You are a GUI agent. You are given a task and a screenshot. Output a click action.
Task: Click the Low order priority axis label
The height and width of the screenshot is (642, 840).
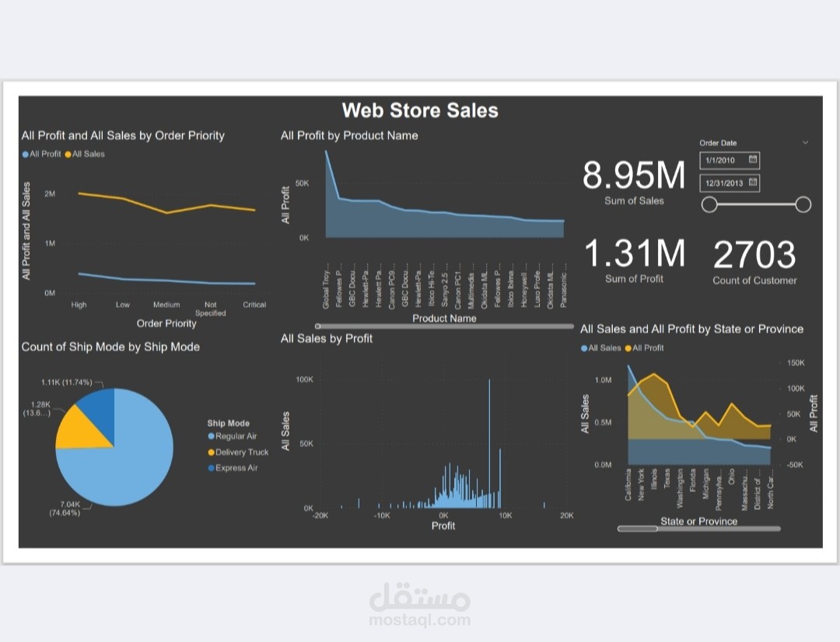tap(123, 305)
